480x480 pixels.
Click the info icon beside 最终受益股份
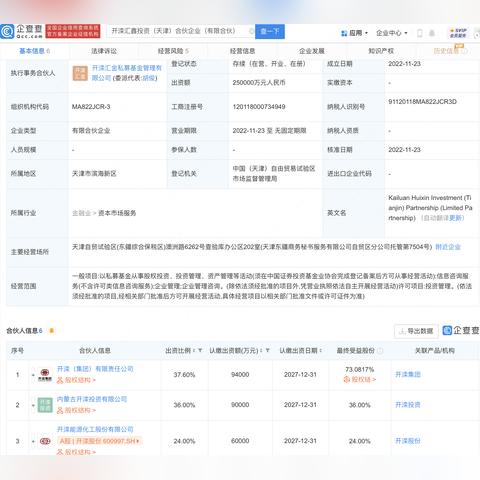(x=380, y=351)
